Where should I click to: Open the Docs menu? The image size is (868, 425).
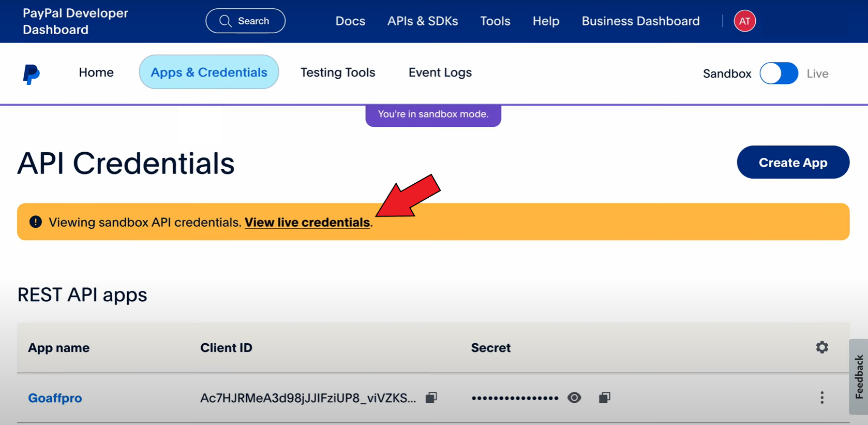(350, 21)
